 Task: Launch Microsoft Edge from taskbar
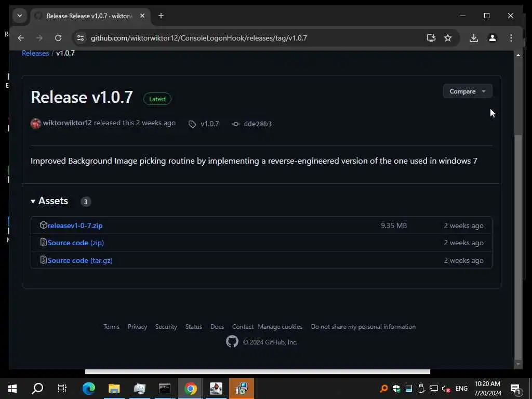tap(89, 389)
